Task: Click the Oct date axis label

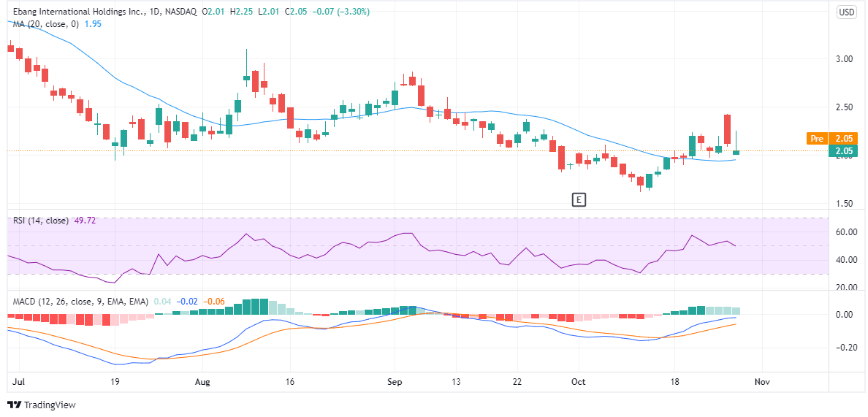Action: pos(579,382)
